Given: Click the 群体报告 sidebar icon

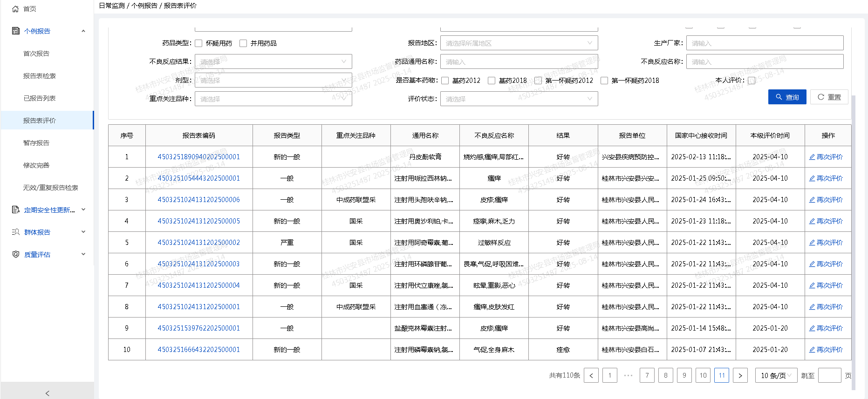Looking at the screenshot, I should (x=16, y=232).
